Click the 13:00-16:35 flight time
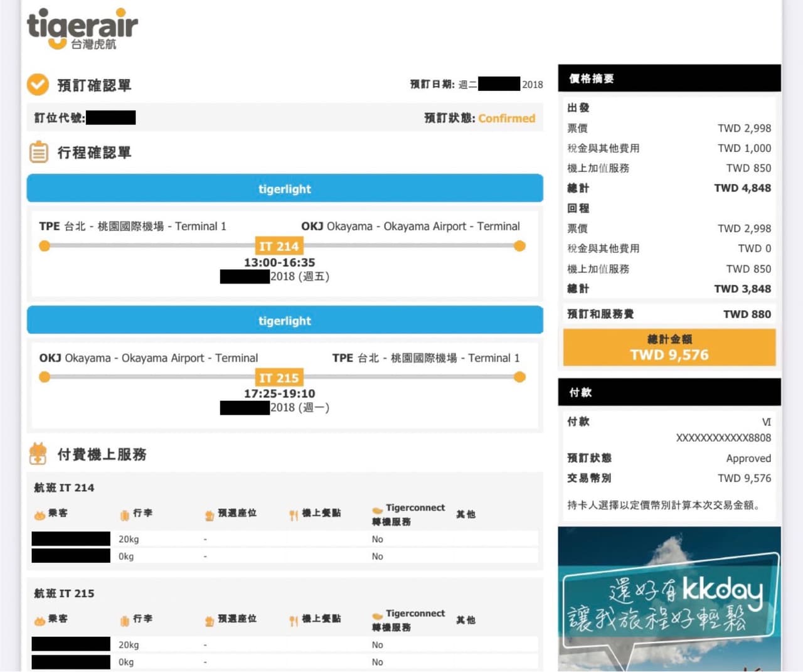 click(x=280, y=262)
